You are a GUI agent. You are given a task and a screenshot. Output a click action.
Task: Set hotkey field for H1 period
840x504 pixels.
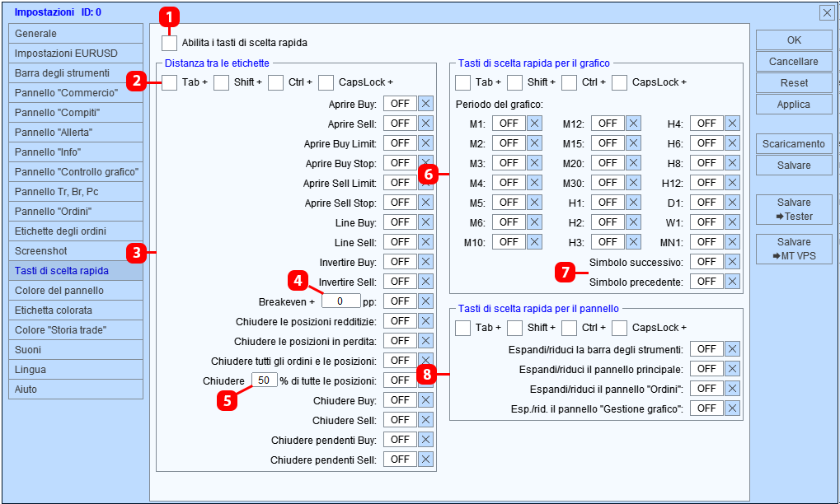[x=608, y=203]
